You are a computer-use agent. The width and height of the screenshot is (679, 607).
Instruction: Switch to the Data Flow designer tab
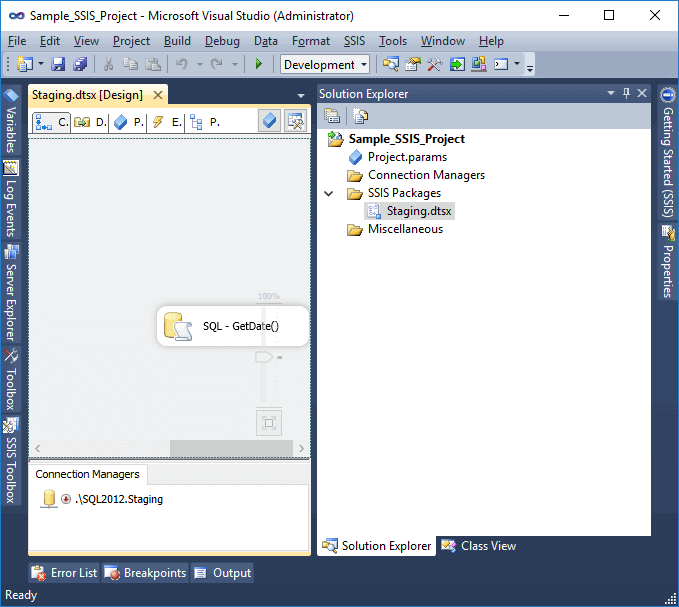(x=90, y=123)
